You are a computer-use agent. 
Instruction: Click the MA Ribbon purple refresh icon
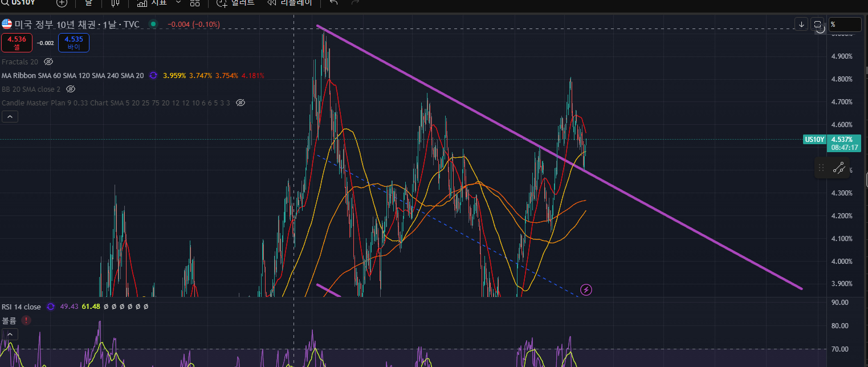click(153, 75)
